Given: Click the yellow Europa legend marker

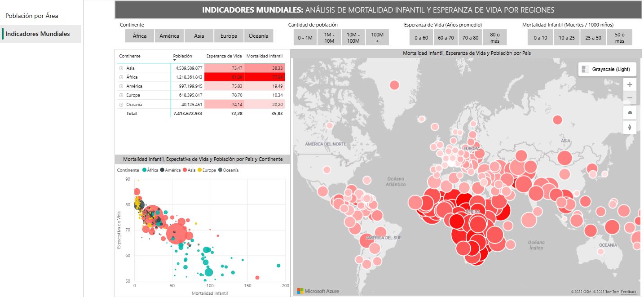Looking at the screenshot, I should click(200, 170).
